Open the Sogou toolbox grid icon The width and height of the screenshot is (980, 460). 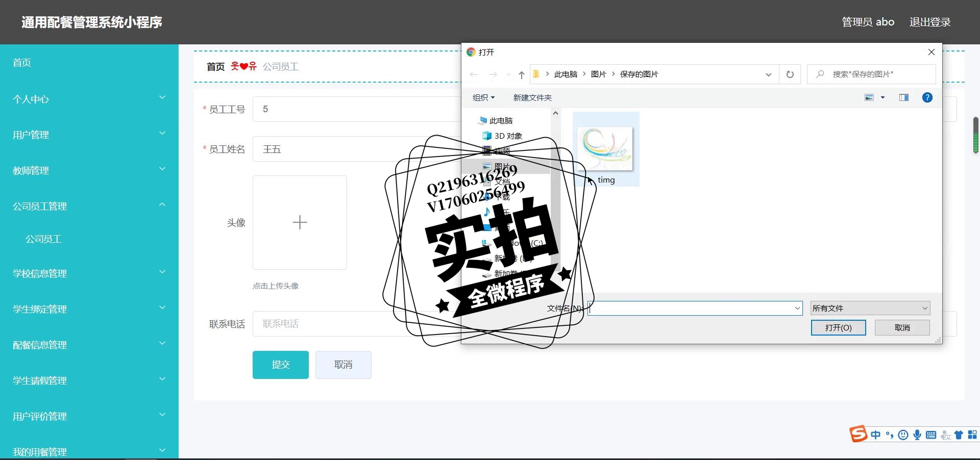click(972, 435)
